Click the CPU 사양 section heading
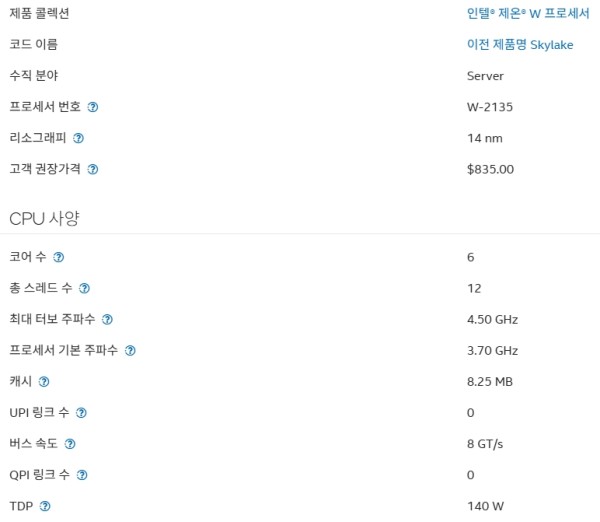Screen dimensions: 600x522 click(x=44, y=219)
